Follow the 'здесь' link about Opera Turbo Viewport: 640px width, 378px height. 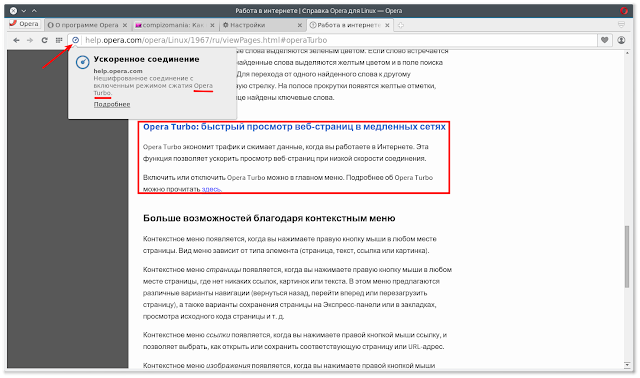point(211,189)
